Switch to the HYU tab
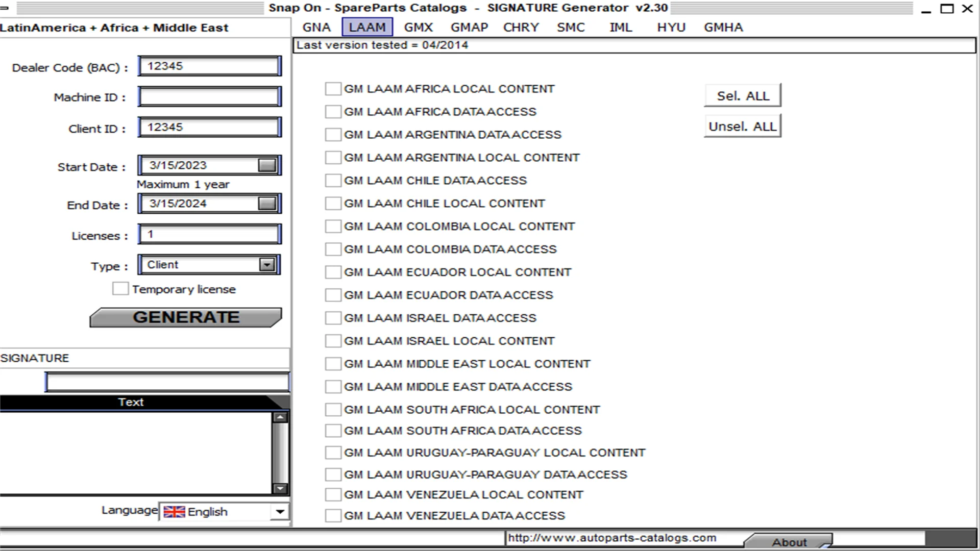The image size is (980, 551). (x=671, y=28)
